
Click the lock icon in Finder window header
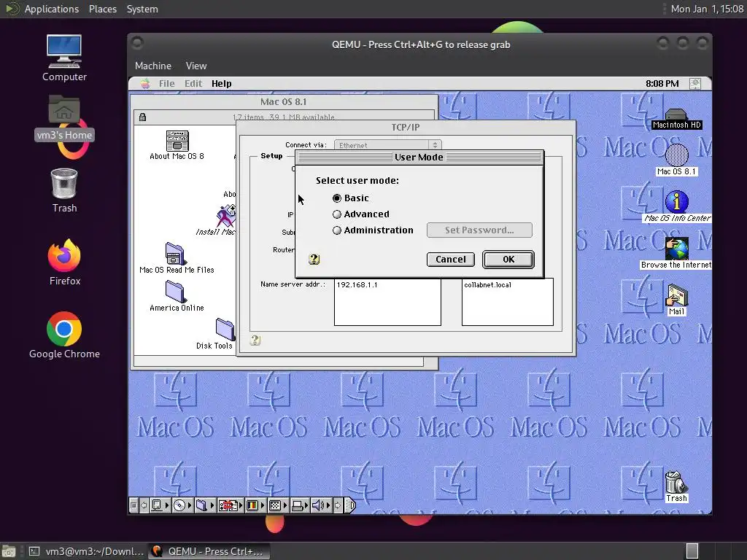point(142,117)
